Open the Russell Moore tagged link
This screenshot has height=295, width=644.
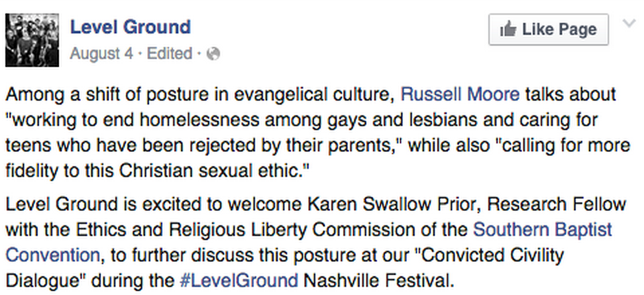coord(460,95)
